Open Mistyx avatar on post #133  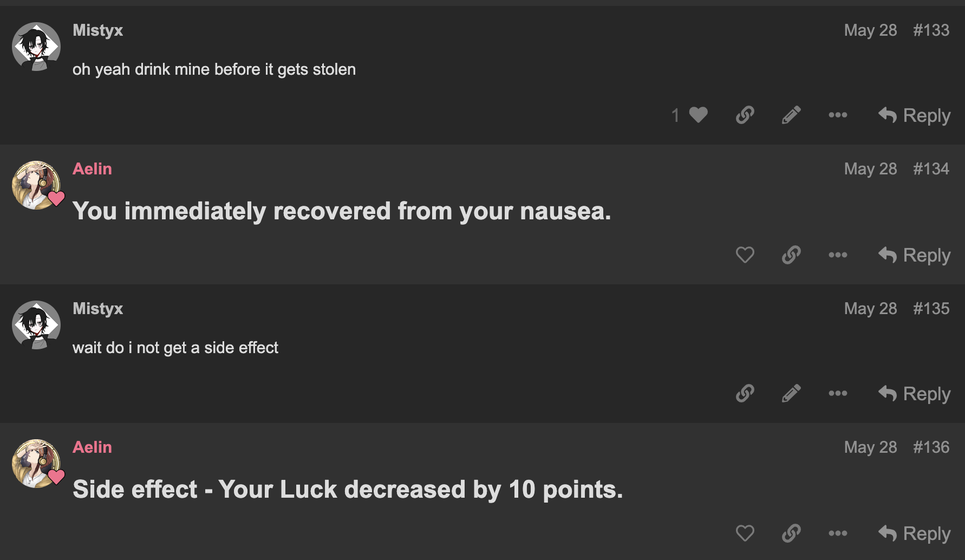pyautogui.click(x=36, y=47)
